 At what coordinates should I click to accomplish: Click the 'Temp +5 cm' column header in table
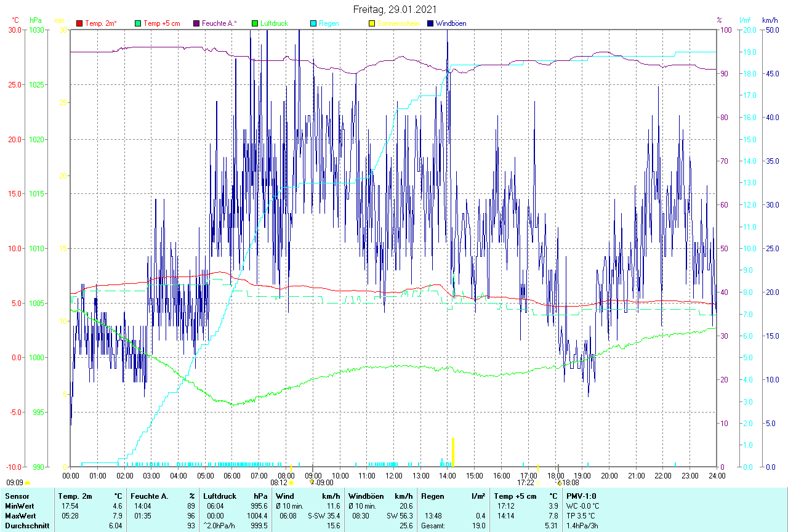tap(515, 496)
